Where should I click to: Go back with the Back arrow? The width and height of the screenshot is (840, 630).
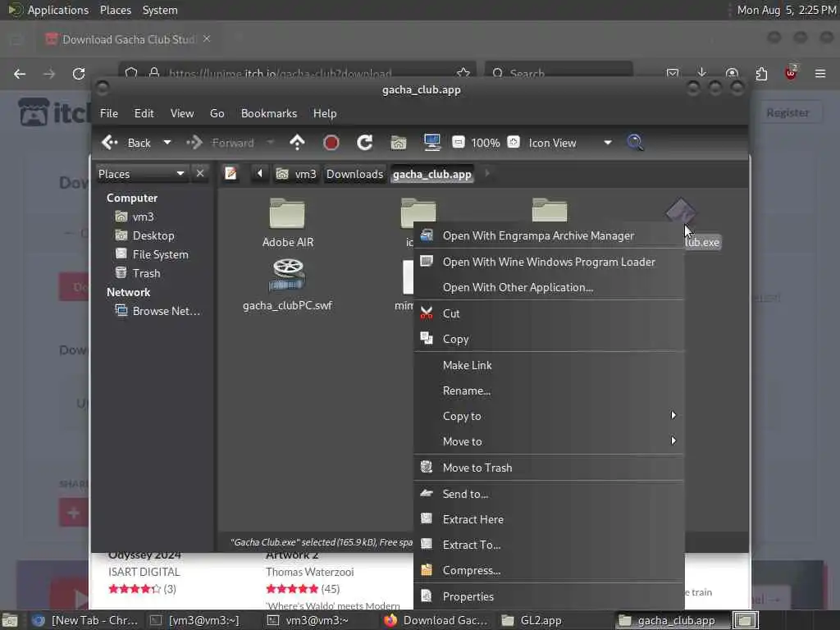126,143
